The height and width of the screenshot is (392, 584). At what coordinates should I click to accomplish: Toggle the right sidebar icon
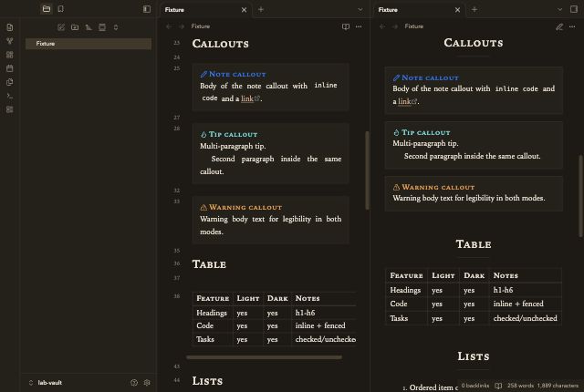coord(574,9)
